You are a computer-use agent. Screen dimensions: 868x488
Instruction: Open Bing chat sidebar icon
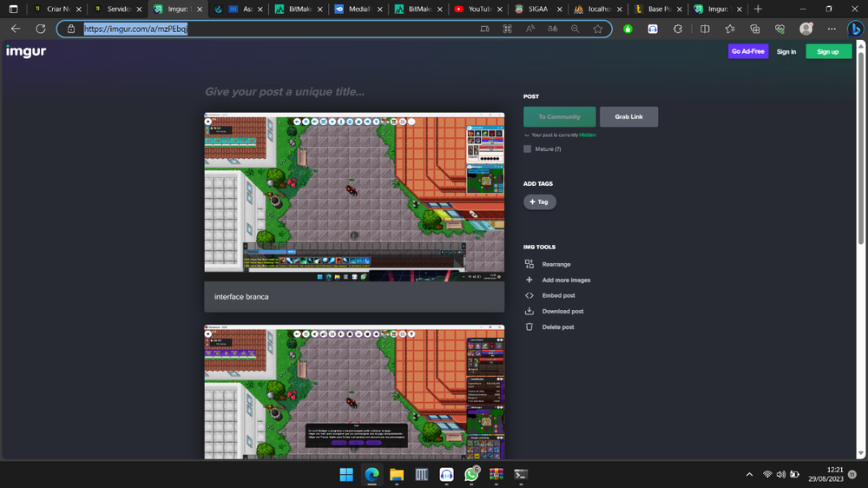tap(855, 29)
